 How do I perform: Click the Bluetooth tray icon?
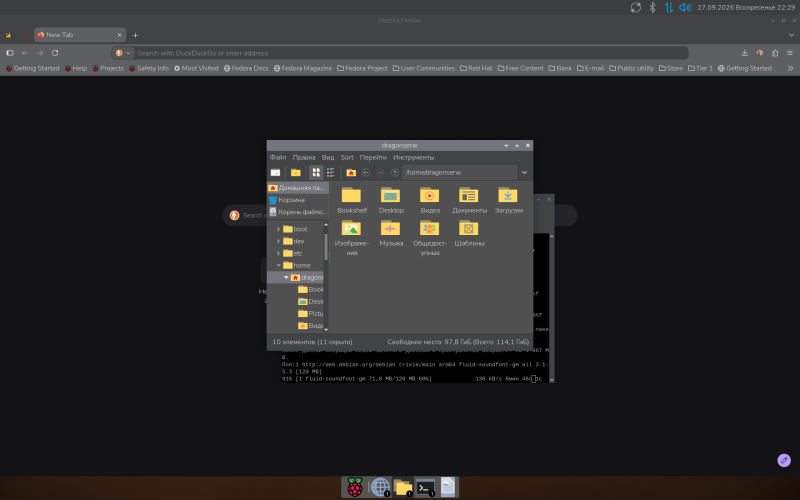(652, 7)
